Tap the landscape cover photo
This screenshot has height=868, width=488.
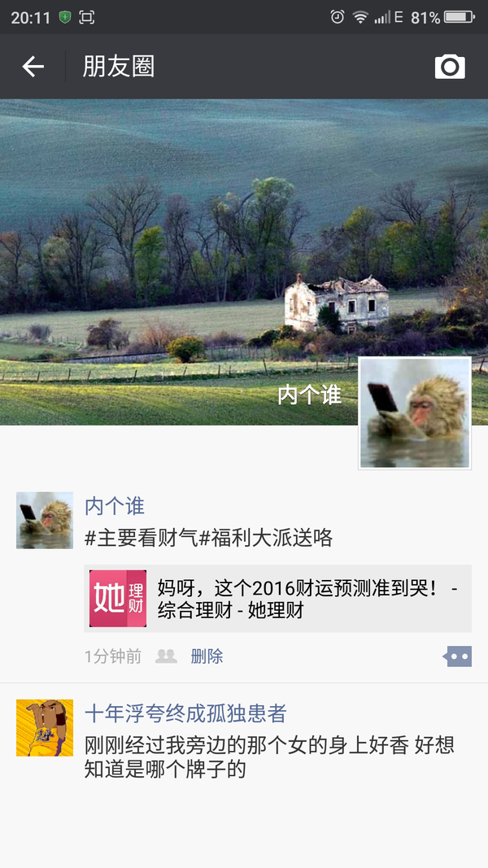click(x=244, y=262)
